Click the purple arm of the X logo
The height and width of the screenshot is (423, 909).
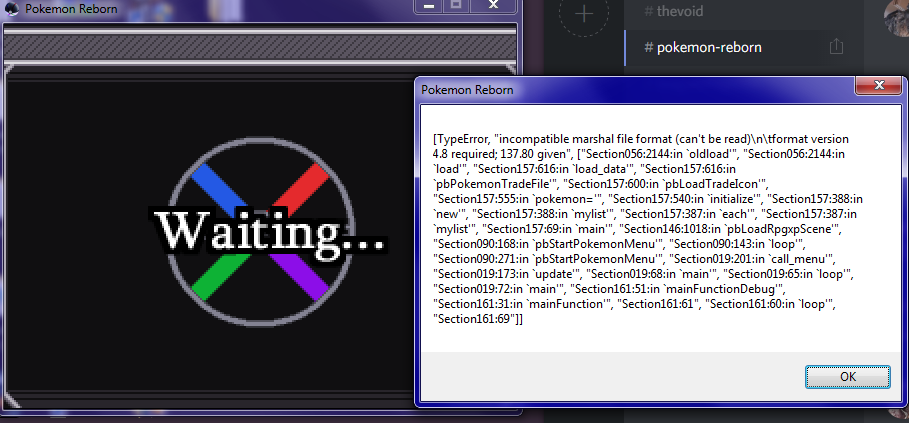point(300,278)
